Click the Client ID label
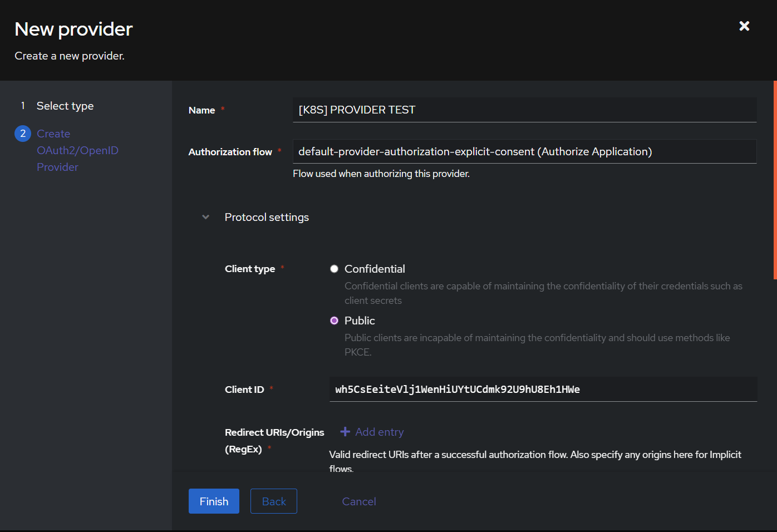Screen dimensions: 777x532 click(x=244, y=390)
